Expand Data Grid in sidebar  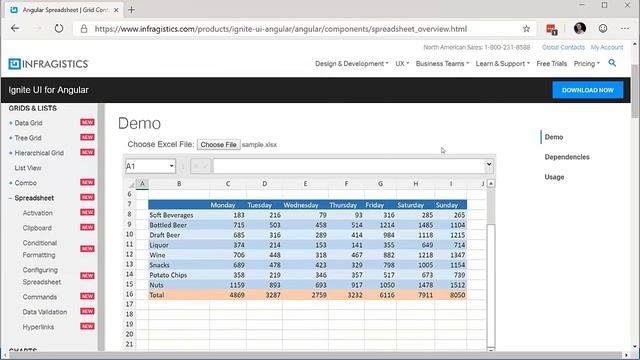pyautogui.click(x=11, y=123)
